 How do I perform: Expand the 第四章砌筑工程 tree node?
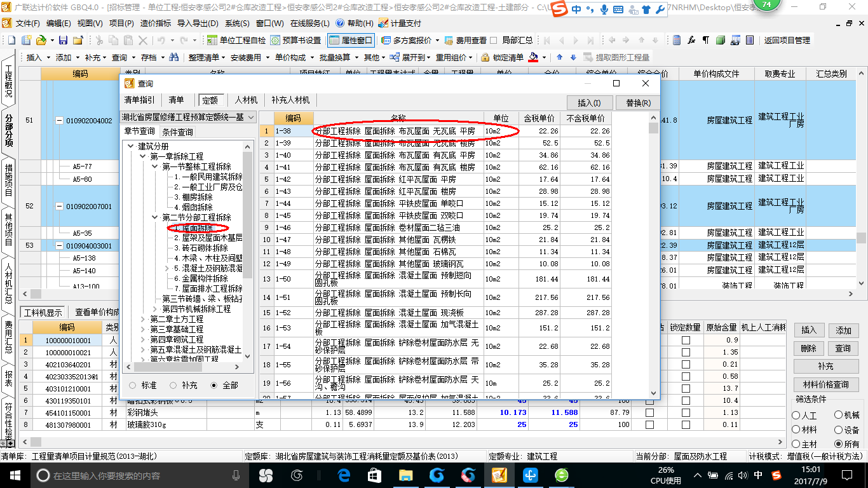click(x=143, y=339)
